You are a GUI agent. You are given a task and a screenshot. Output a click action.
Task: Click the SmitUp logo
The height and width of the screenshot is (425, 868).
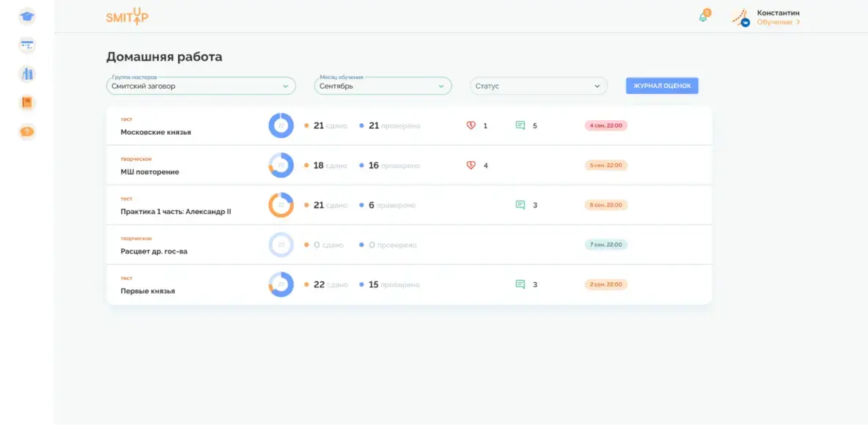pyautogui.click(x=127, y=17)
